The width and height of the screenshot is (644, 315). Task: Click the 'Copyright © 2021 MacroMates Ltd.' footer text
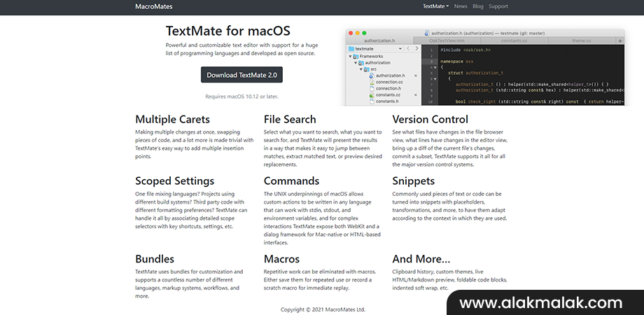pos(323,309)
